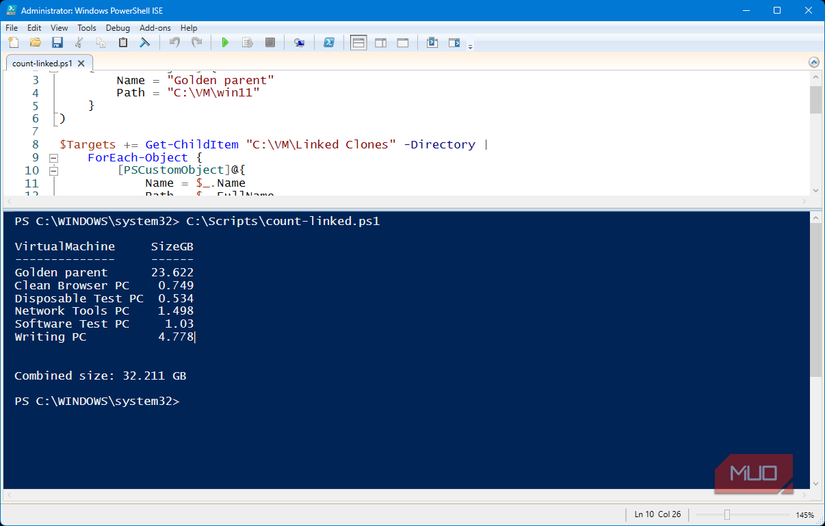Click the Combined size: 32.211 GB line

coord(100,376)
